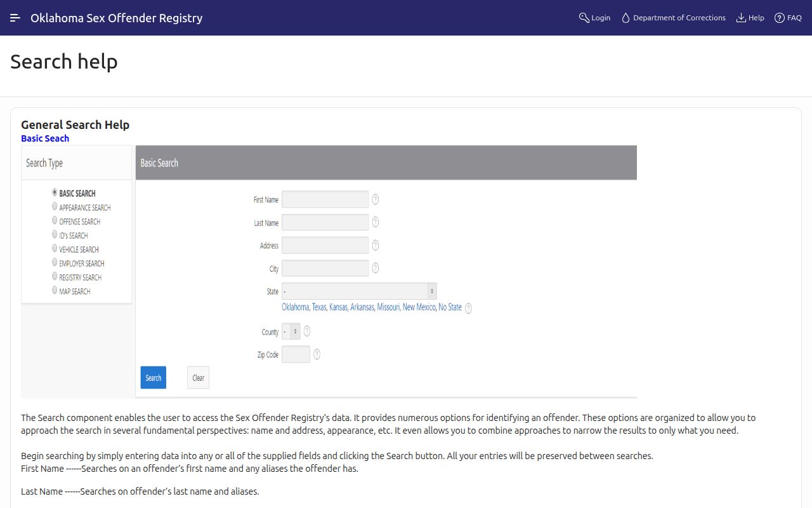Select the VEHICLE SEARCH radio button

[x=55, y=248]
